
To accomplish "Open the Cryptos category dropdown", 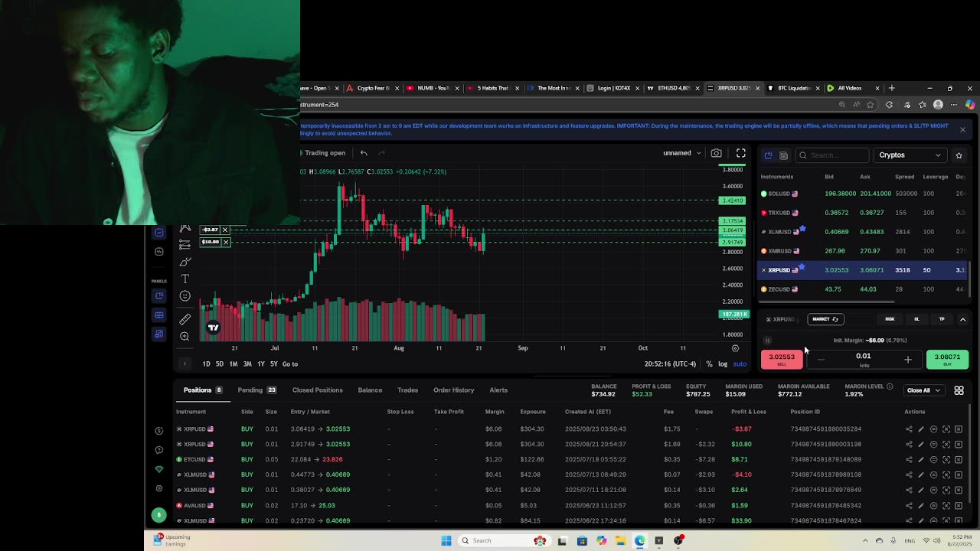I will [910, 155].
